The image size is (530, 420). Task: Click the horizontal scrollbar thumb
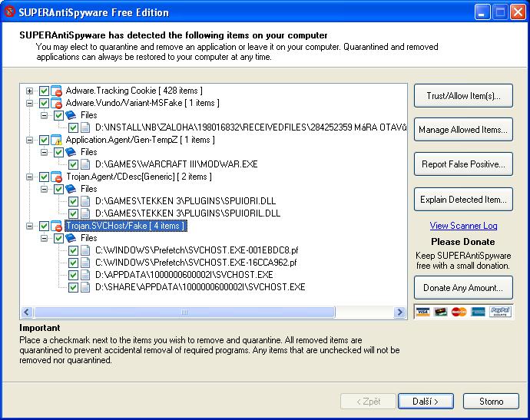(x=184, y=313)
